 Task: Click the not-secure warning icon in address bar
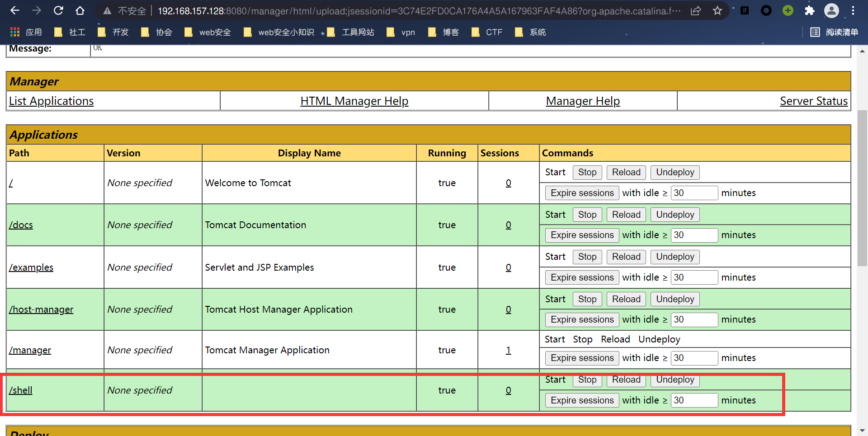click(107, 11)
